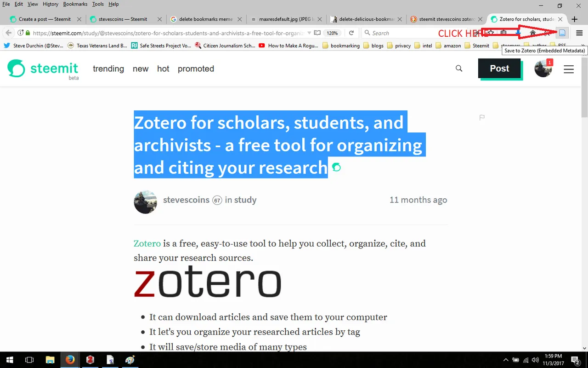
Task: Open the Windows Start menu
Action: 9,360
